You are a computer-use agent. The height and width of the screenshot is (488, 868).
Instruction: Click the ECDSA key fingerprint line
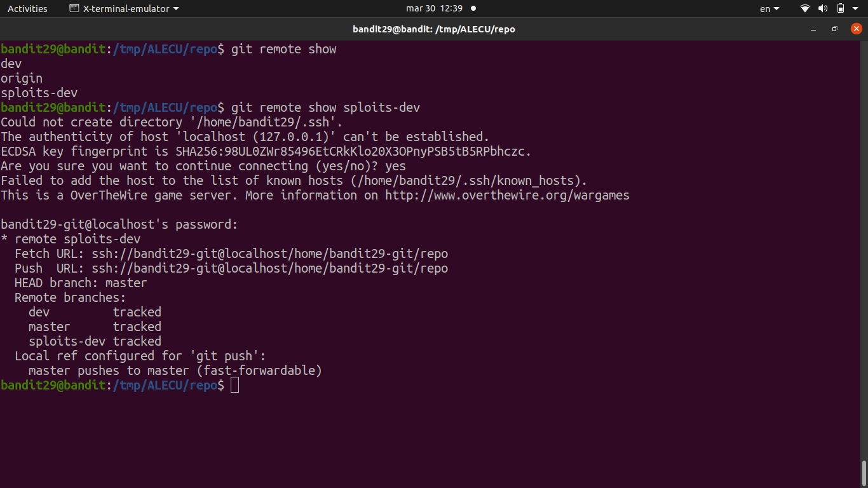tap(266, 151)
